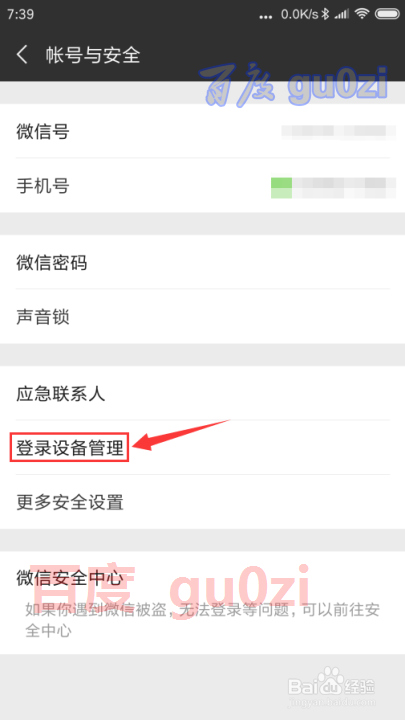Tap the Baidu paw logo watermark

(x=332, y=680)
